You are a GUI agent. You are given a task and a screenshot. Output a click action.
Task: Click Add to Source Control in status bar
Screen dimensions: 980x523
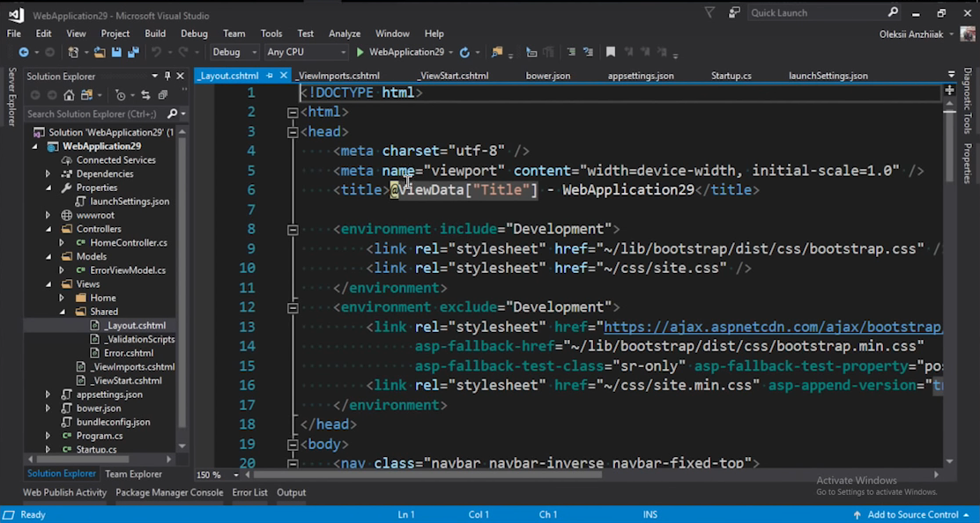(x=912, y=514)
